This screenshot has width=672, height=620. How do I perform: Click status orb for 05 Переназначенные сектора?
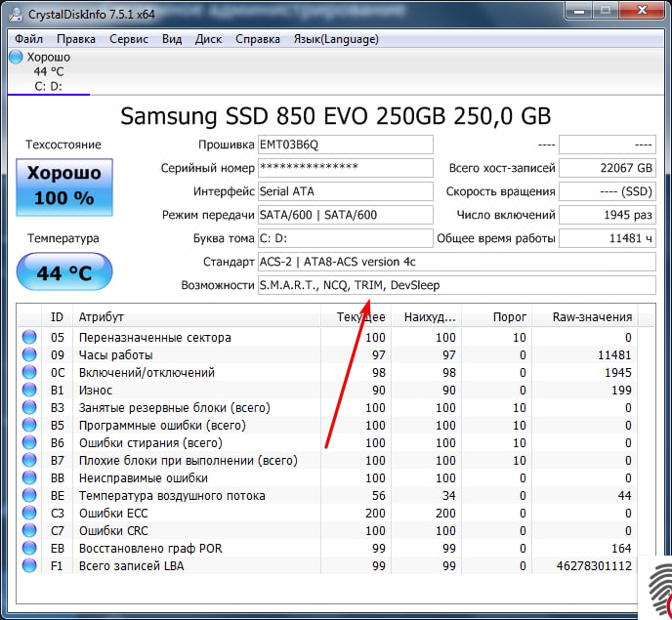point(29,337)
